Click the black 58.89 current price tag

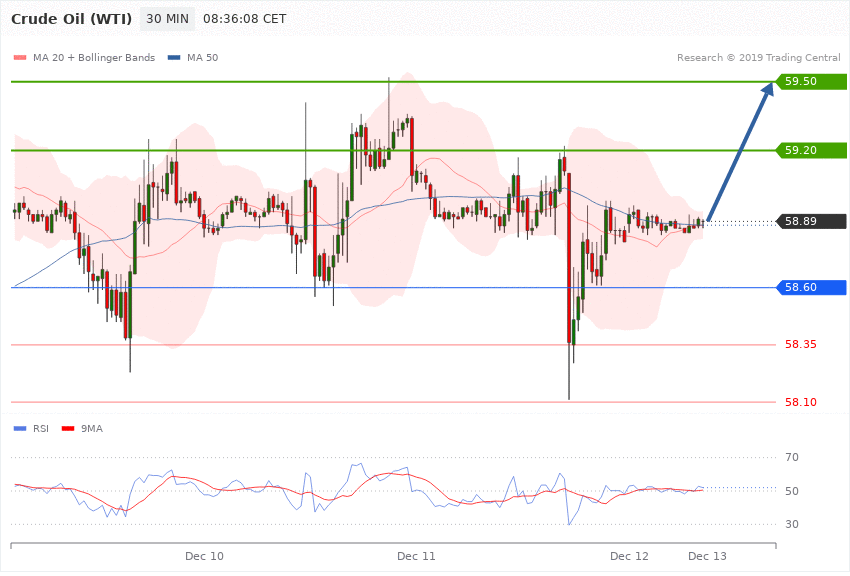pyautogui.click(x=812, y=221)
